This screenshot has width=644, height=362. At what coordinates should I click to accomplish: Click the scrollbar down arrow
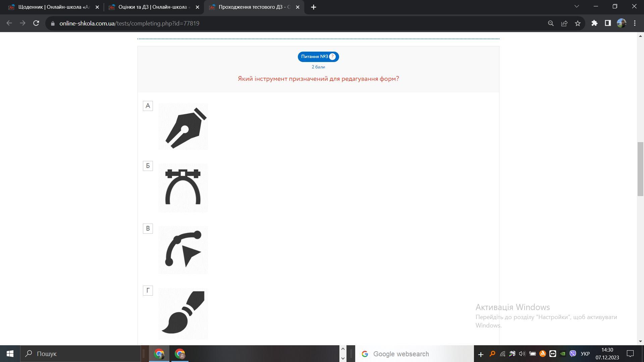(x=641, y=342)
